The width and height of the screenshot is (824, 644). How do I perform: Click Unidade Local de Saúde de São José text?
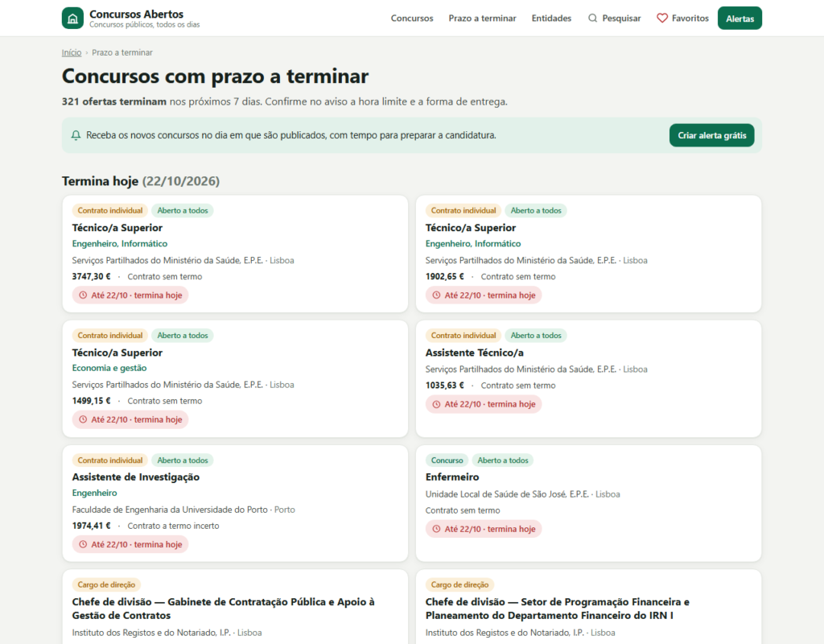coord(507,495)
